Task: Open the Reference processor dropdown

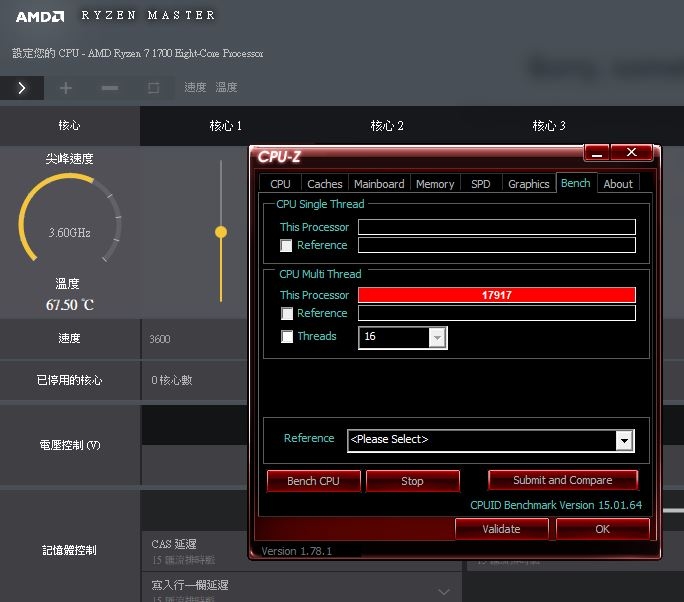Action: (x=625, y=441)
